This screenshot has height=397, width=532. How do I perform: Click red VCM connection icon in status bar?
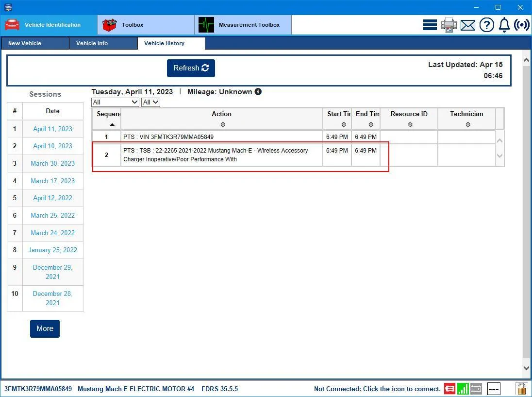(x=449, y=389)
